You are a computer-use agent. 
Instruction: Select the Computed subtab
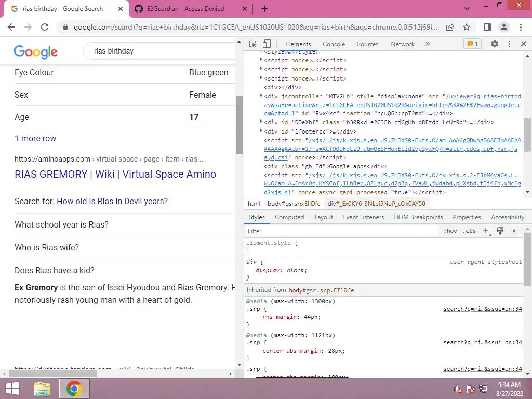[289, 217]
